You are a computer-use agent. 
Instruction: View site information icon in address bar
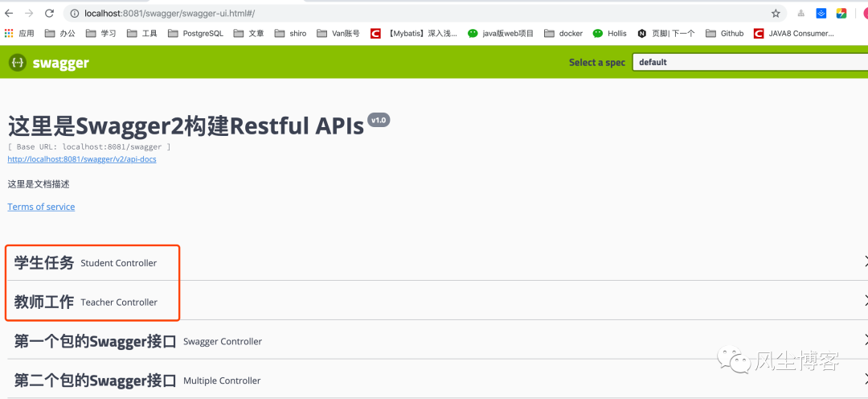76,14
